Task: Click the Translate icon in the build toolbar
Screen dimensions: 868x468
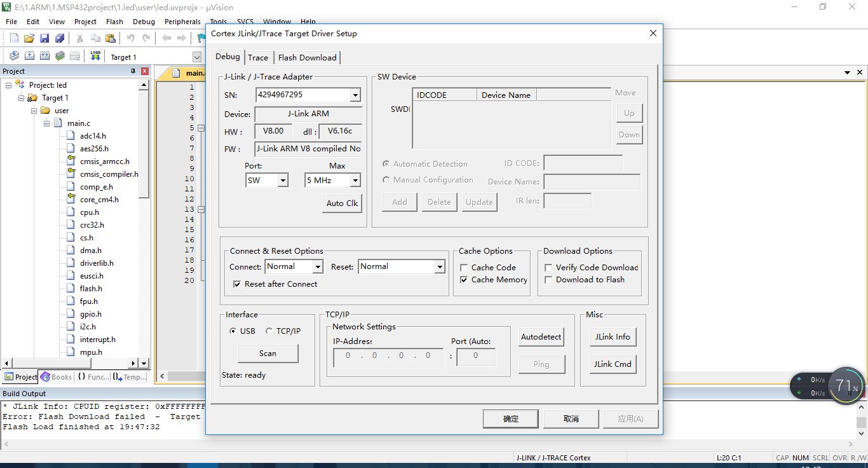Action: [14, 56]
